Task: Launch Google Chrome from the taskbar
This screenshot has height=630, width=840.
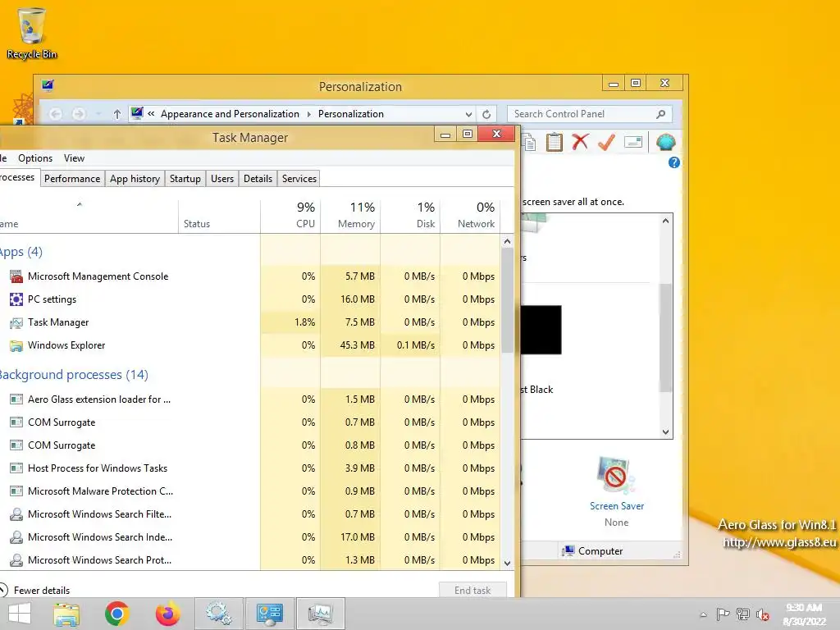Action: (x=116, y=614)
